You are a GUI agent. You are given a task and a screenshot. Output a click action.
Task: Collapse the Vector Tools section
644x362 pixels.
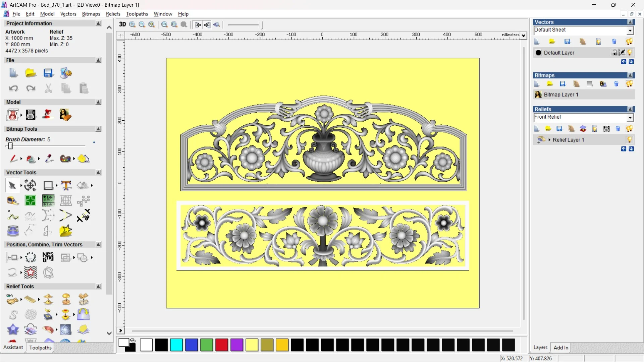(98, 172)
